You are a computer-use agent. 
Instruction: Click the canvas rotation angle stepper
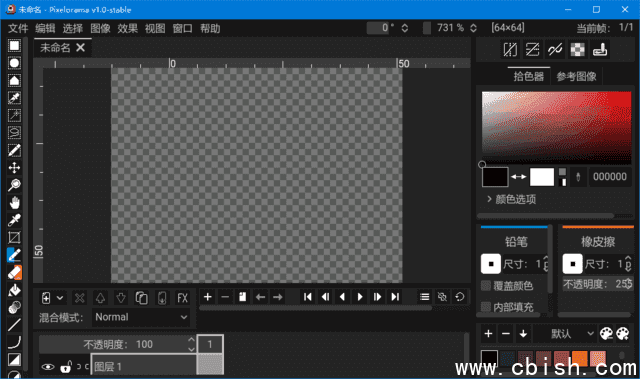tap(404, 28)
